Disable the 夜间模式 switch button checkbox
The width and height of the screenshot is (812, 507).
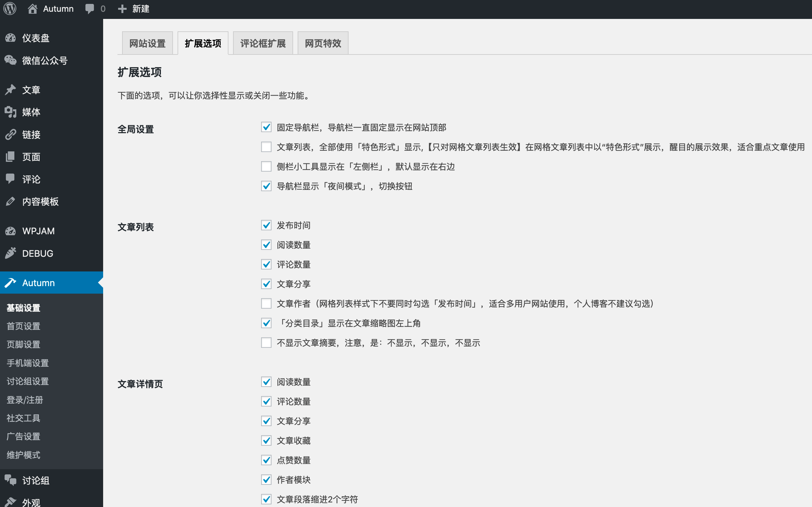tap(266, 186)
